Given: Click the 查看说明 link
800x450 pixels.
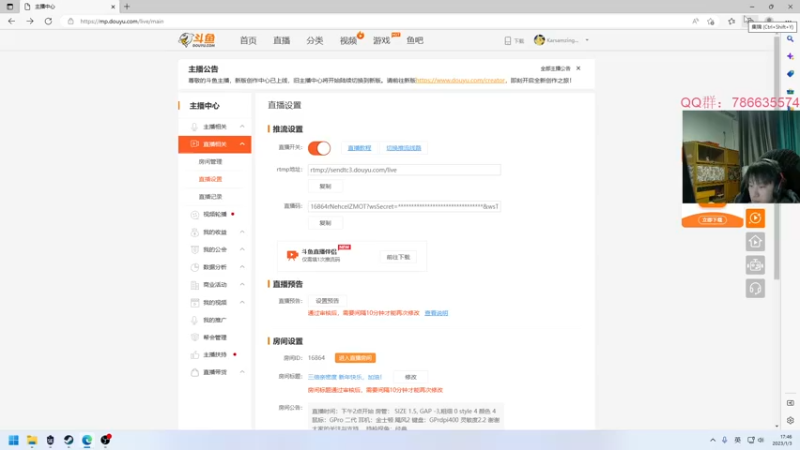Looking at the screenshot, I should [x=436, y=313].
